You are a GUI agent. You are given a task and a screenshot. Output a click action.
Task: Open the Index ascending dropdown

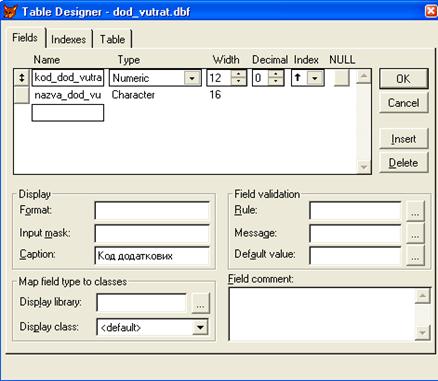[x=314, y=78]
